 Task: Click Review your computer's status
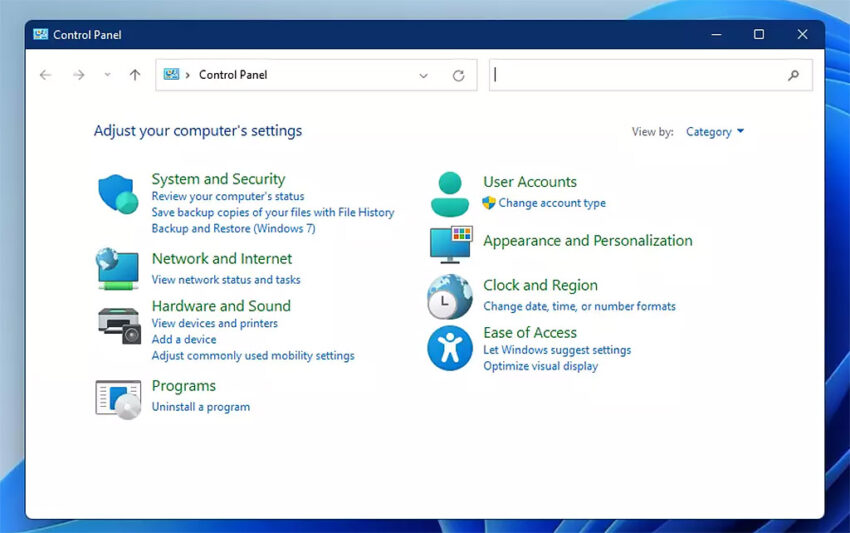tap(228, 196)
